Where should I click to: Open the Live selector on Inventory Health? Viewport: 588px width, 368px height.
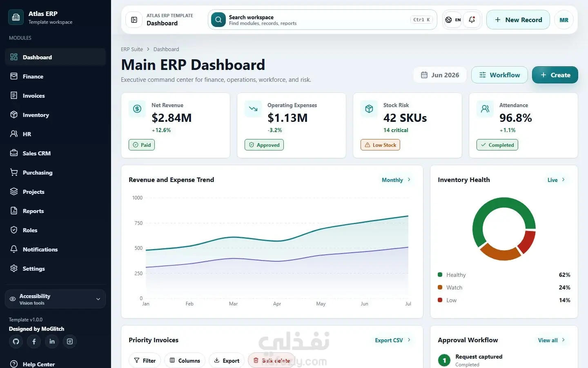(556, 180)
